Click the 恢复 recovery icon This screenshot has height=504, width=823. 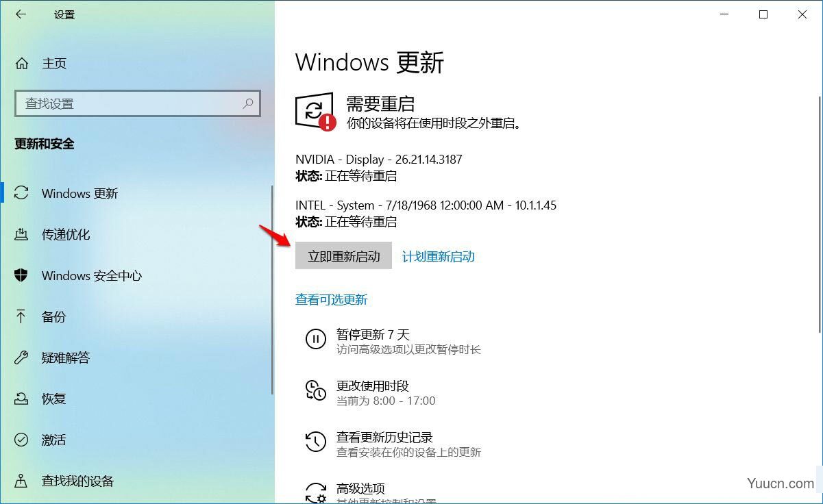pyautogui.click(x=22, y=399)
